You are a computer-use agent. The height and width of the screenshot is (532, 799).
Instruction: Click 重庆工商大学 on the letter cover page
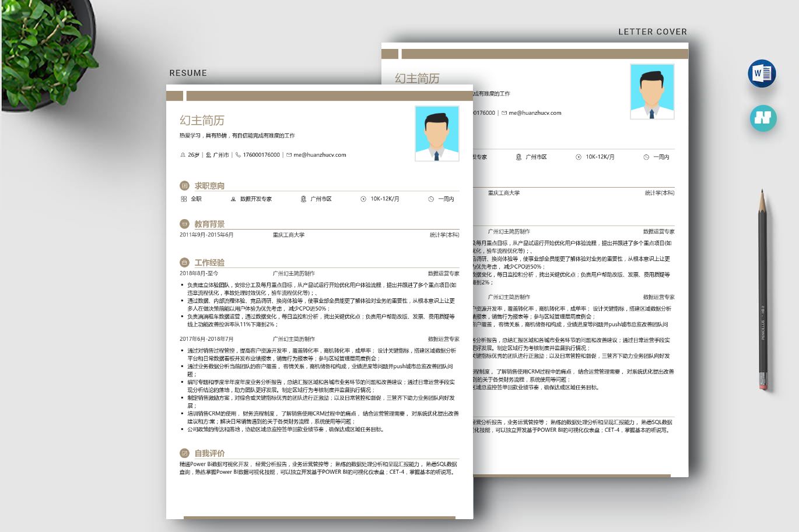tap(504, 193)
